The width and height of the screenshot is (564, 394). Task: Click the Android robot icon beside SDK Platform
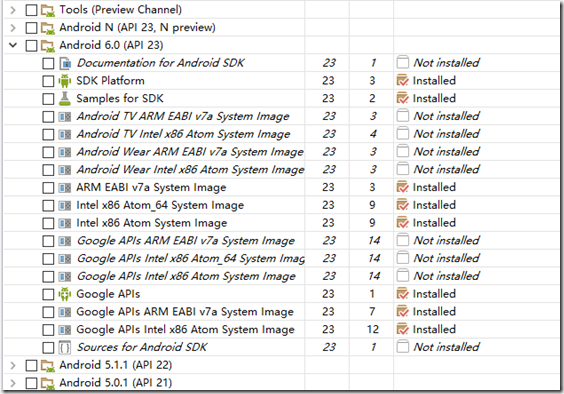click(65, 81)
